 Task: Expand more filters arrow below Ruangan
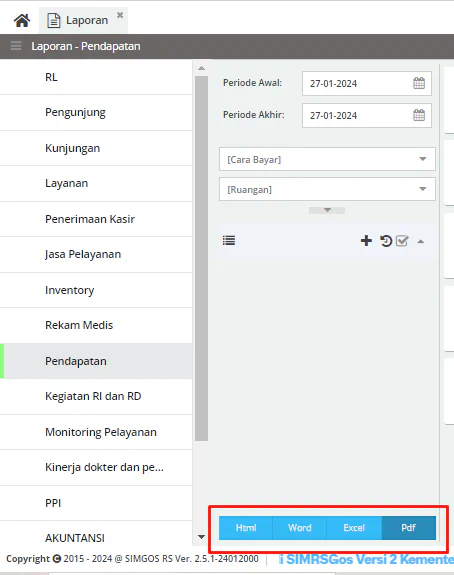(327, 210)
